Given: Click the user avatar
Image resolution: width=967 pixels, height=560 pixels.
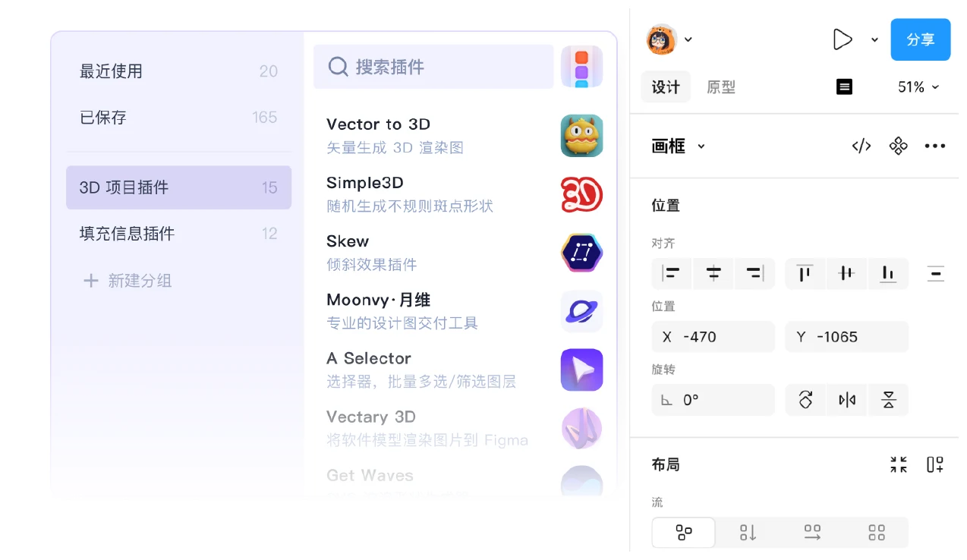Looking at the screenshot, I should tap(661, 39).
